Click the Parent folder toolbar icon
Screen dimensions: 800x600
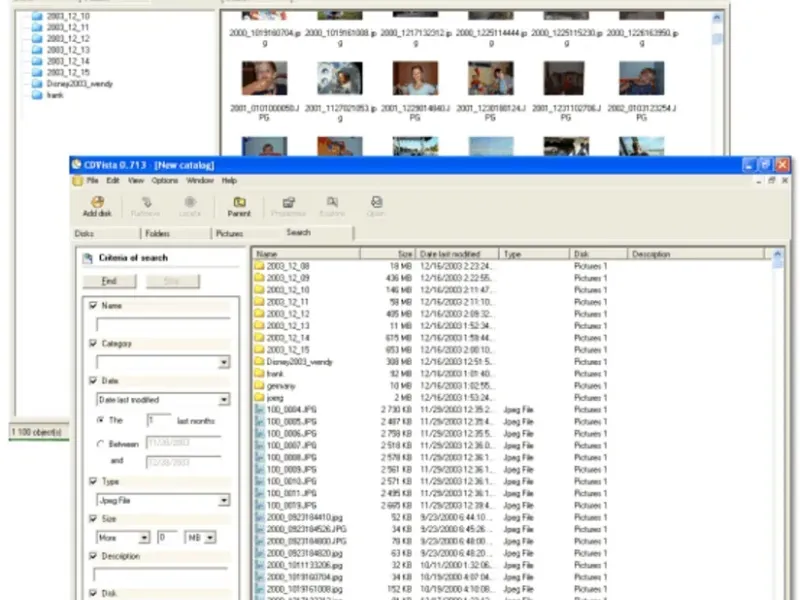tap(239, 202)
